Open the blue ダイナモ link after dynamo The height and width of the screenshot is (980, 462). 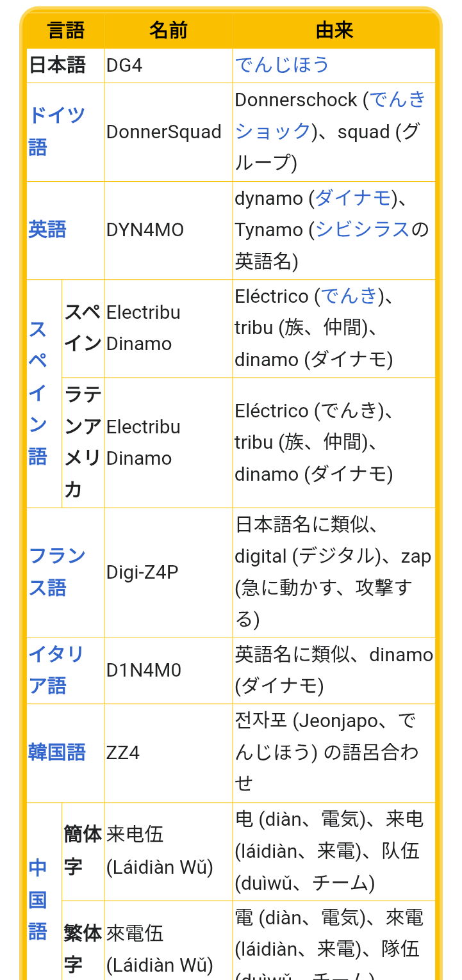pyautogui.click(x=352, y=198)
